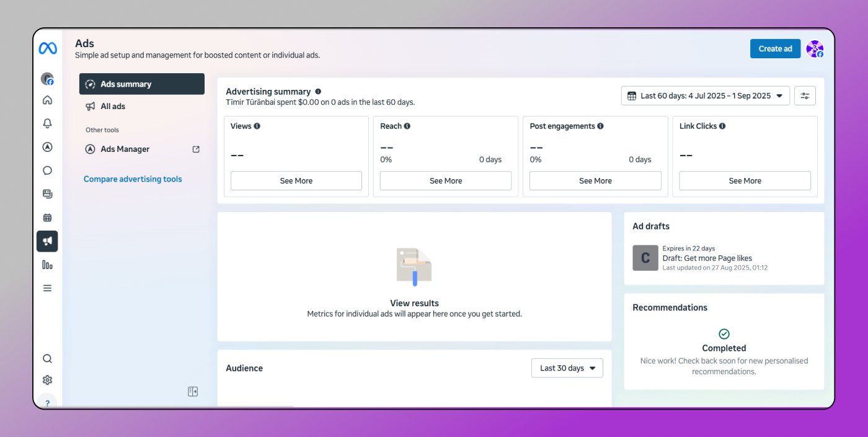
Task: Open All tools hamburger icon
Action: [47, 288]
